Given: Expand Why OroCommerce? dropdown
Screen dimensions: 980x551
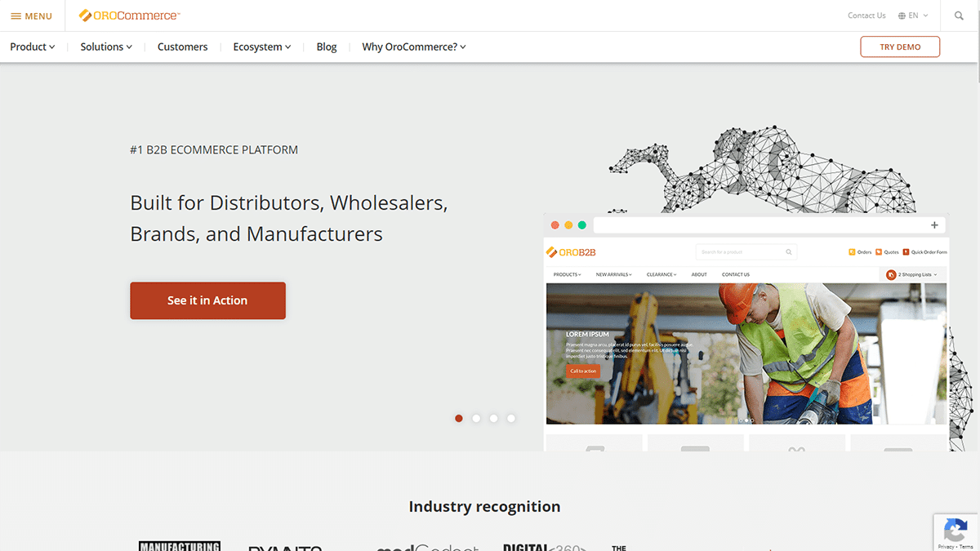Looking at the screenshot, I should pos(414,47).
